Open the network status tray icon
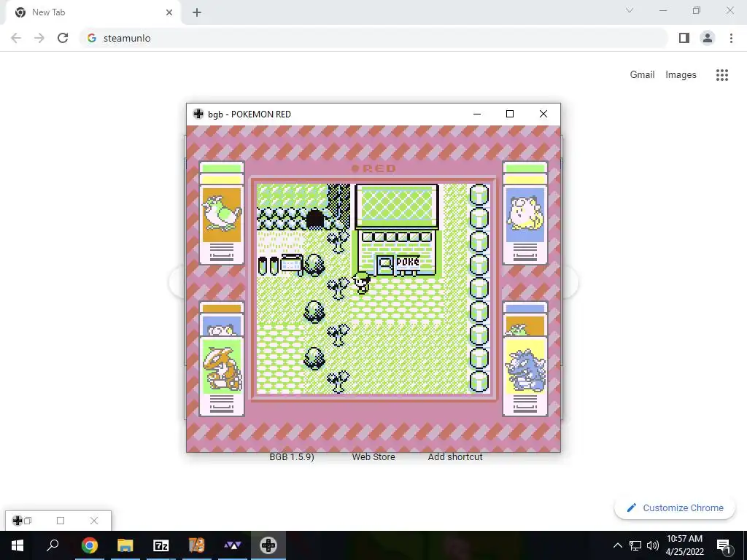 click(635, 545)
